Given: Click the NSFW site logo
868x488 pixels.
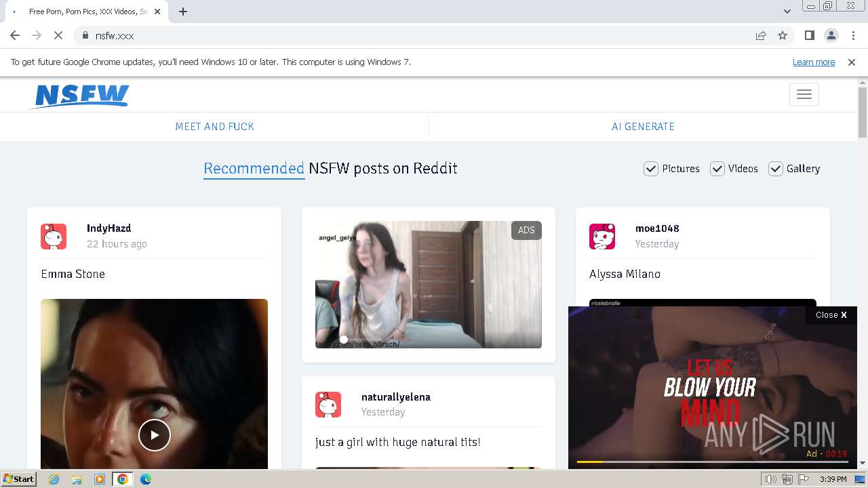Looking at the screenshot, I should tap(81, 96).
